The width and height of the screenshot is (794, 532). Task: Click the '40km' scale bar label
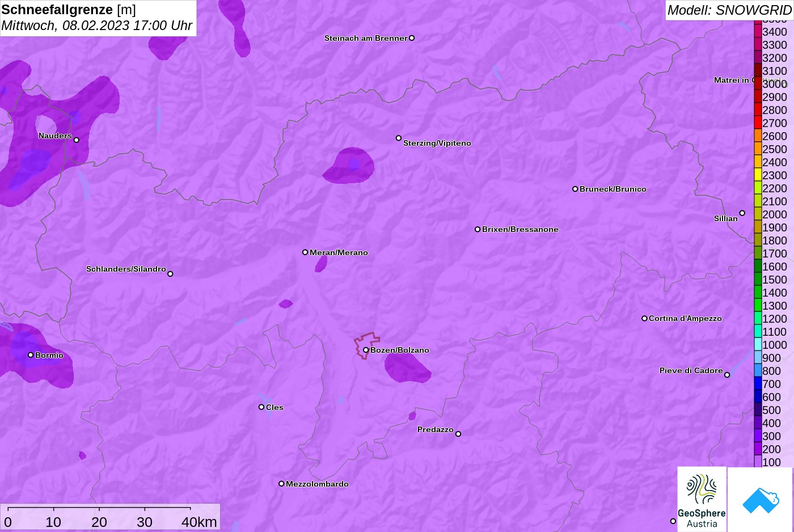pyautogui.click(x=199, y=522)
